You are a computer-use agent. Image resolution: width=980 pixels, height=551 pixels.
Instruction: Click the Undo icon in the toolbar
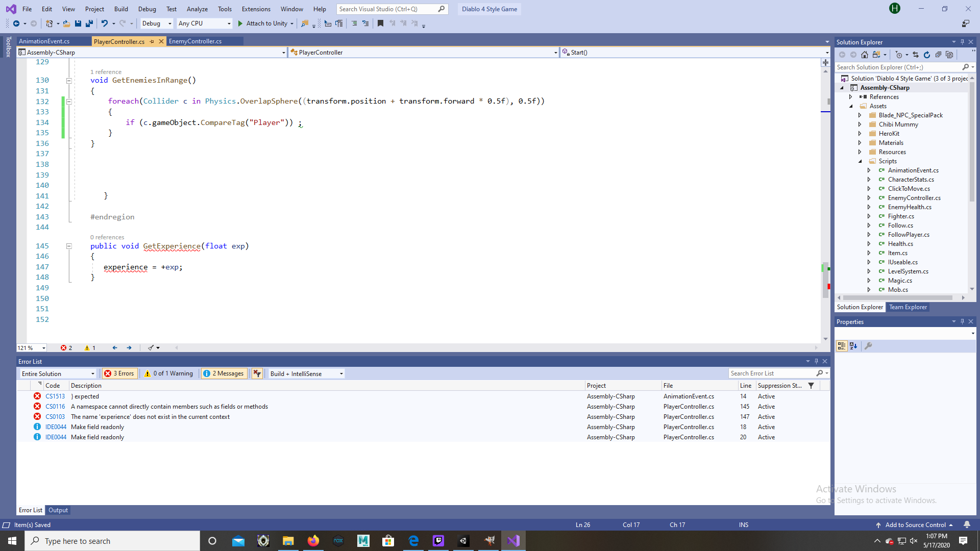(105, 23)
